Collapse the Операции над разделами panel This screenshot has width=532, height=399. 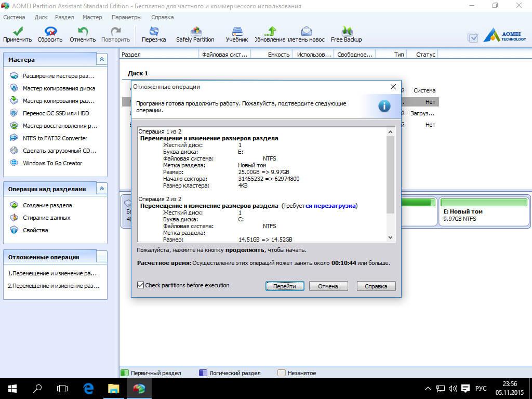tap(101, 189)
